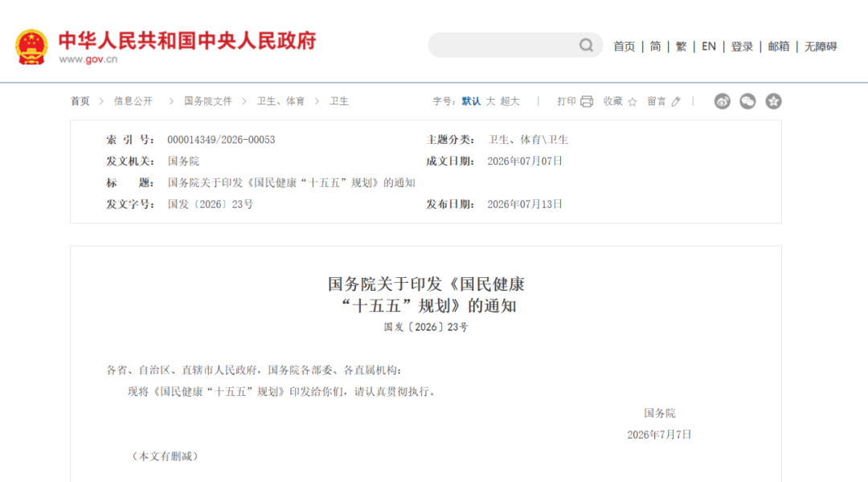This screenshot has height=482, width=868.
Task: Click the search magnifier icon
Action: click(586, 45)
